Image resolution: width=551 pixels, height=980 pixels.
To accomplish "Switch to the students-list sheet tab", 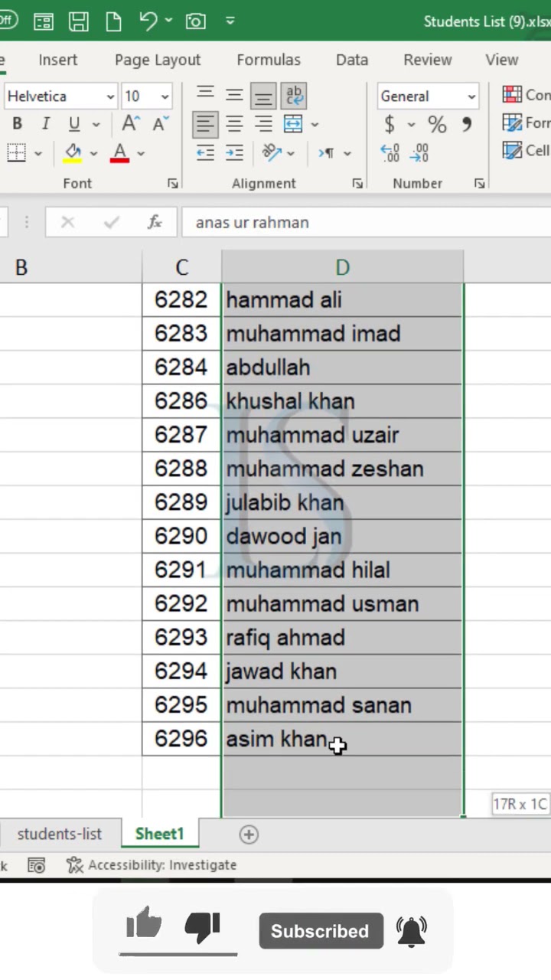I will click(60, 834).
